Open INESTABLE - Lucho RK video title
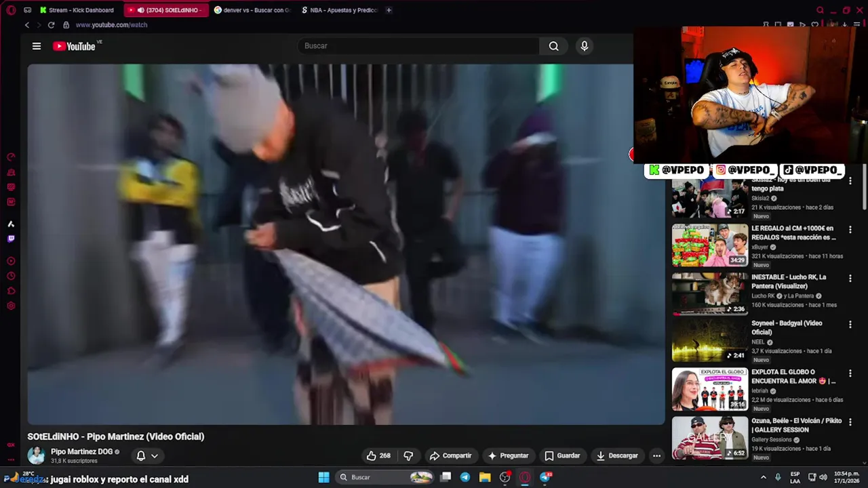The image size is (868, 488). click(789, 281)
